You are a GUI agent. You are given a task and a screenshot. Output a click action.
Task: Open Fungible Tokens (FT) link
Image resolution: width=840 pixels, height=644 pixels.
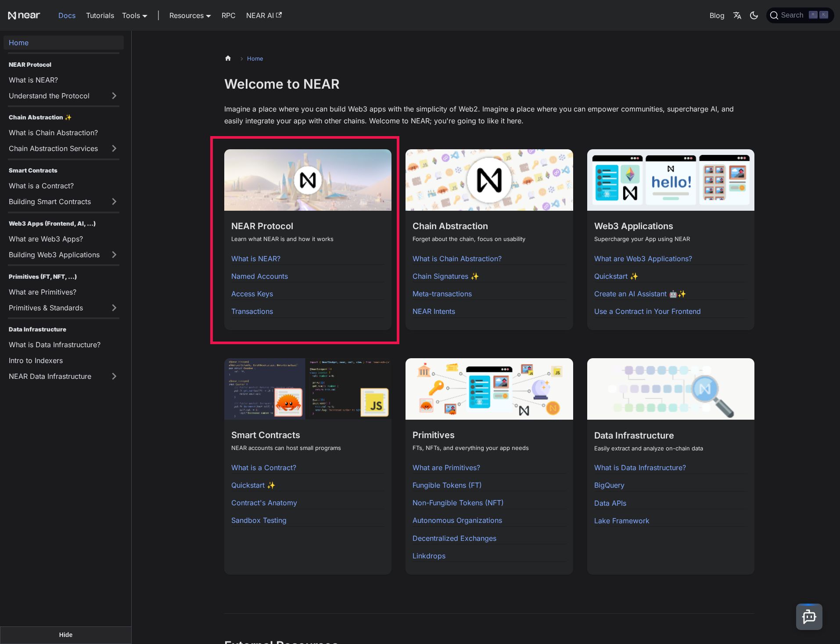click(x=447, y=485)
